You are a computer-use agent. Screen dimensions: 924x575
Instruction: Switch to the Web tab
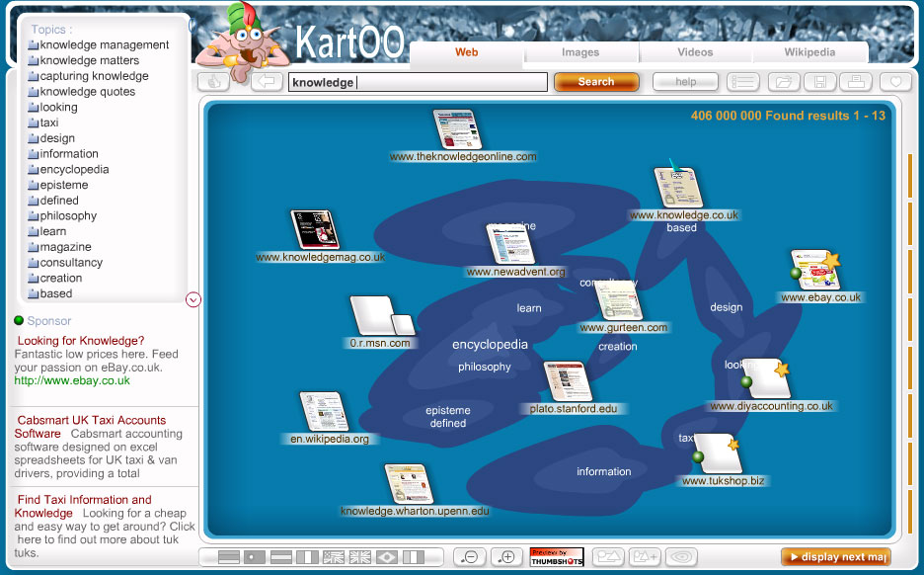(466, 52)
